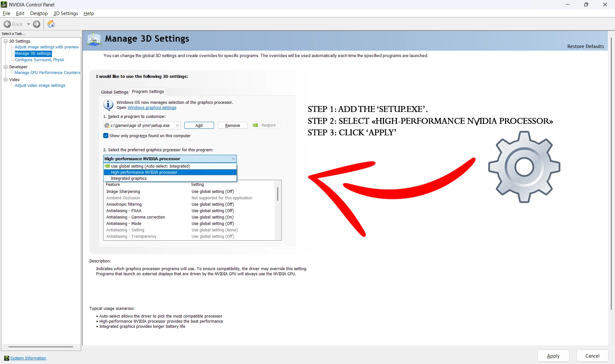This screenshot has width=615, height=364.
Task: Click the Apply button
Action: coord(553,356)
